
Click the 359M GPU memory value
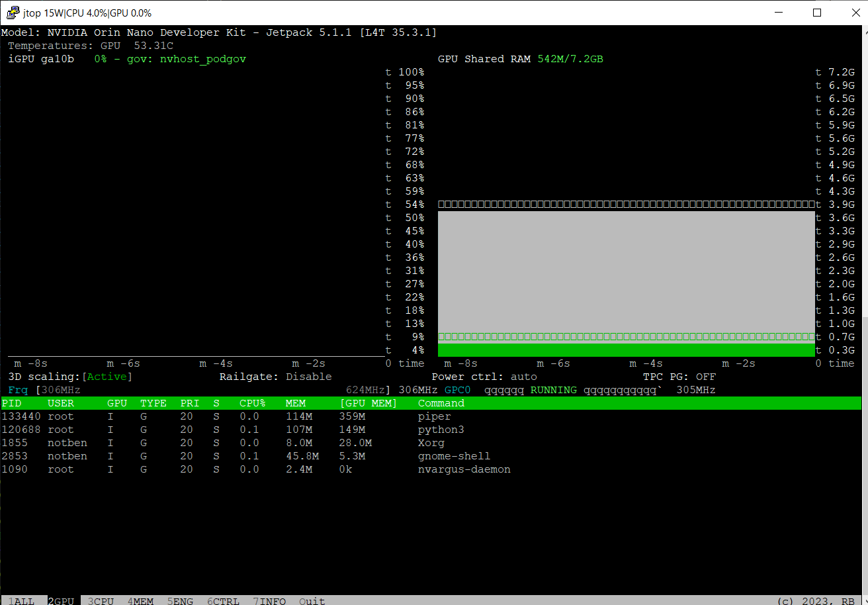tap(352, 416)
